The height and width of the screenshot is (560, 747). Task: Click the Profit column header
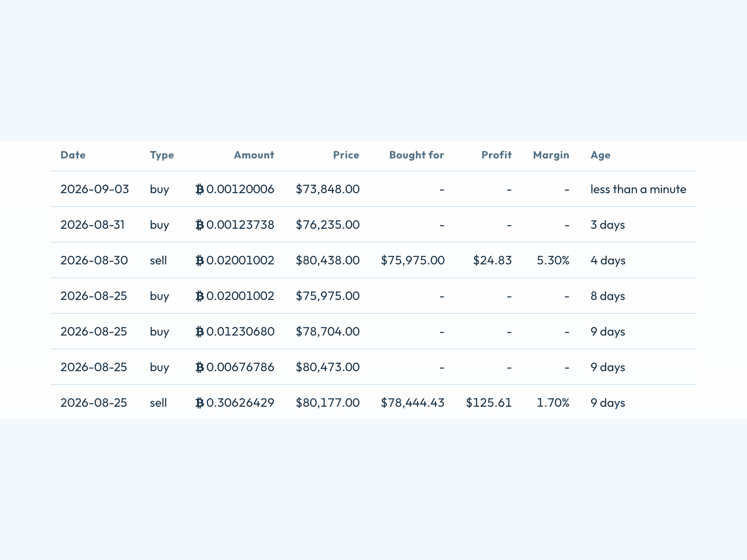(496, 155)
